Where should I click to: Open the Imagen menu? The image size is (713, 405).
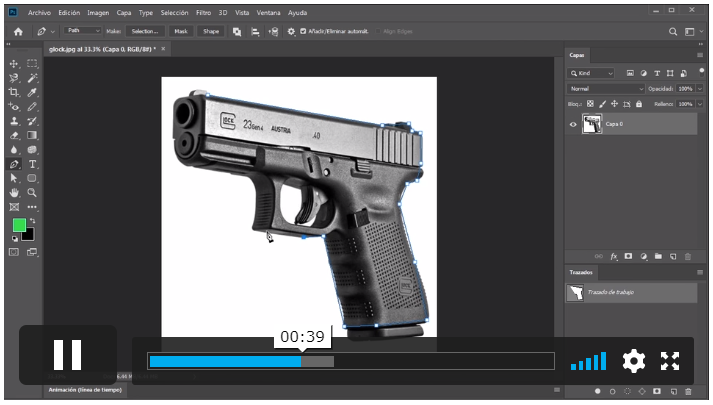click(98, 13)
